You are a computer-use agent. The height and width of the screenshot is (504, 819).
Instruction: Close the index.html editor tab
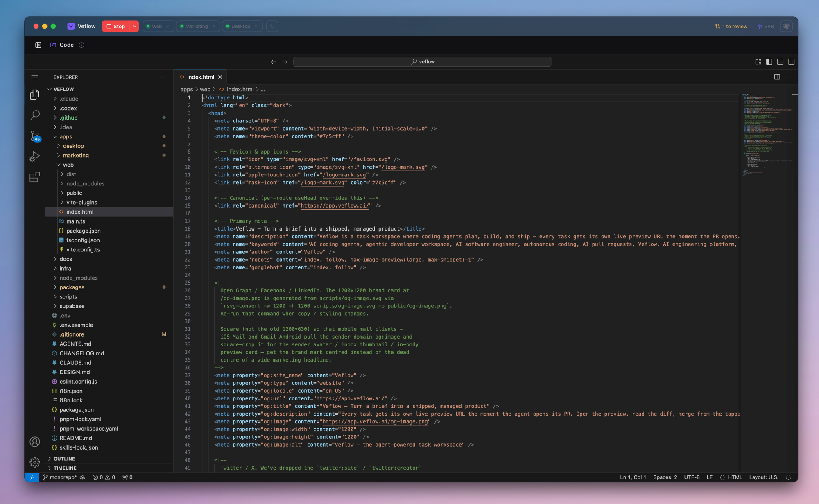tap(220, 77)
